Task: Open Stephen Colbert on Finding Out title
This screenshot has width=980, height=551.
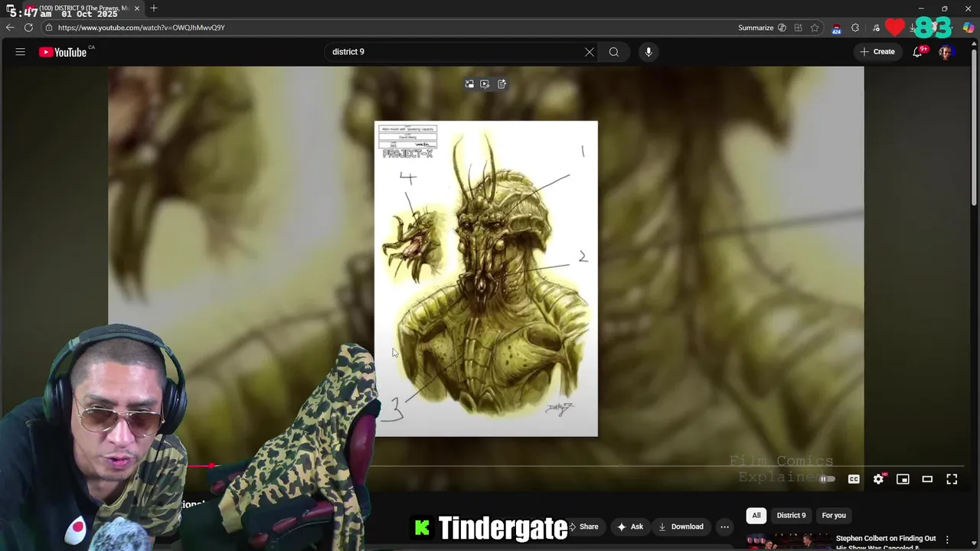Action: point(886,543)
